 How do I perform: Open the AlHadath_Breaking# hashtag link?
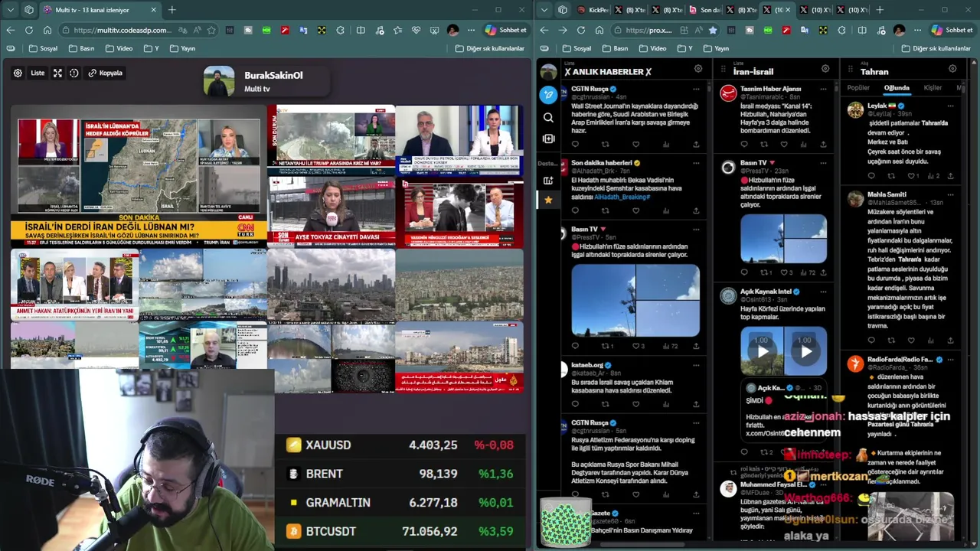click(x=622, y=197)
